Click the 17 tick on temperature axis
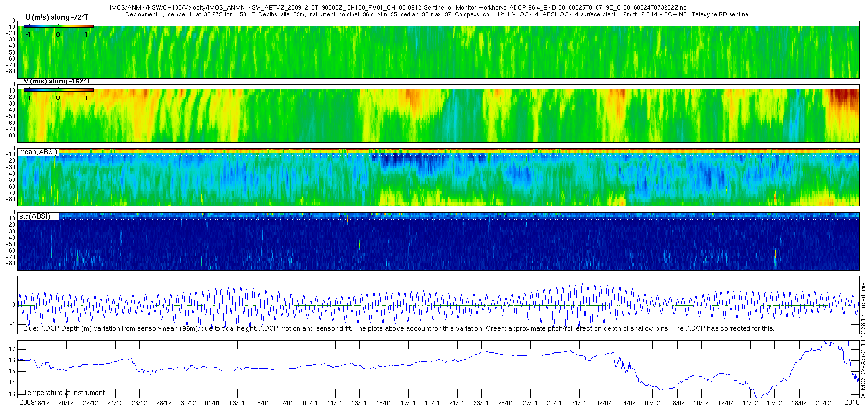 [x=12, y=349]
